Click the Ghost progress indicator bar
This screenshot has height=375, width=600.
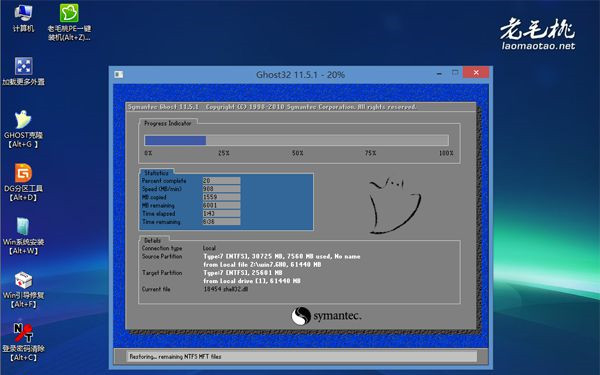296,140
